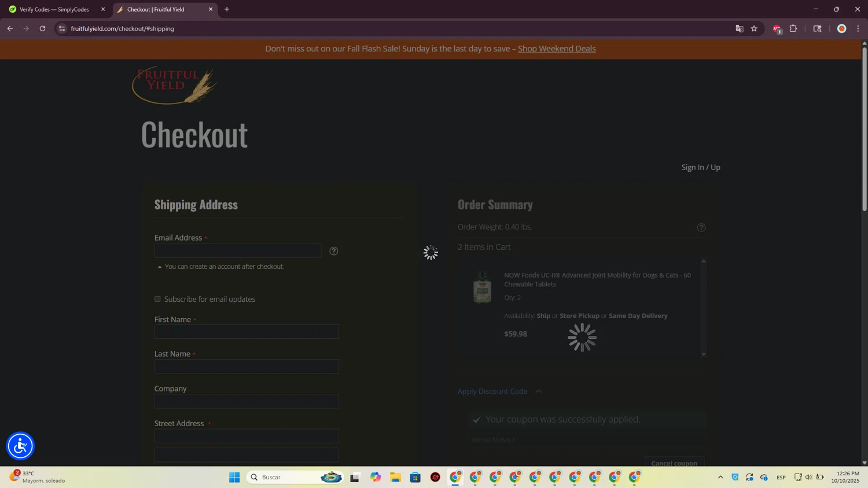Screen dimensions: 868x488
Task: Collapse the Apply Discount Code section
Action: (499, 391)
